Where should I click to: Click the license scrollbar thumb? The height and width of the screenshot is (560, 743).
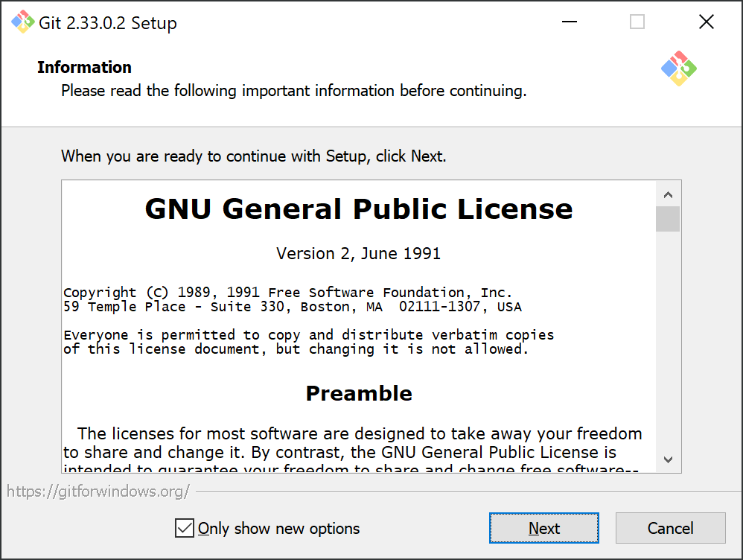tap(668, 219)
